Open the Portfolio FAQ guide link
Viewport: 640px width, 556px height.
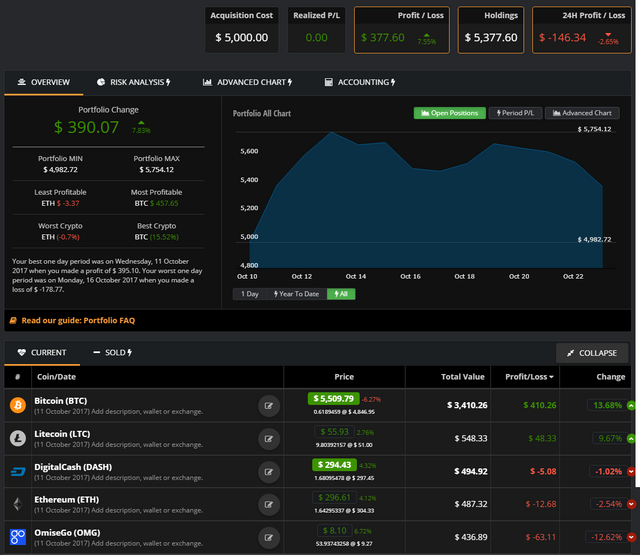pyautogui.click(x=78, y=320)
